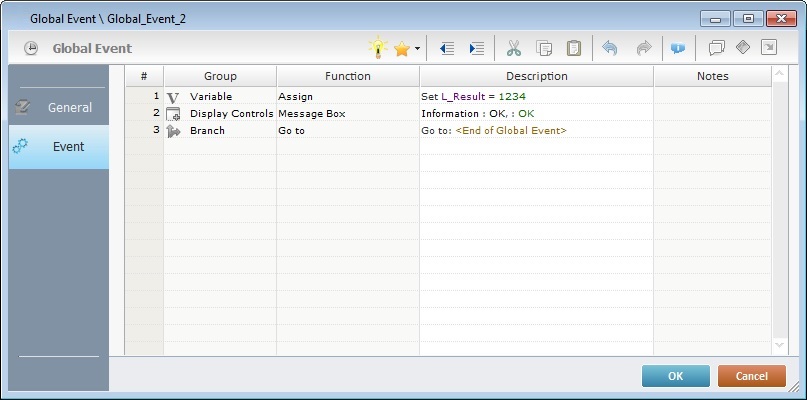Click description 'Set L_Result = 1234'

pos(473,97)
